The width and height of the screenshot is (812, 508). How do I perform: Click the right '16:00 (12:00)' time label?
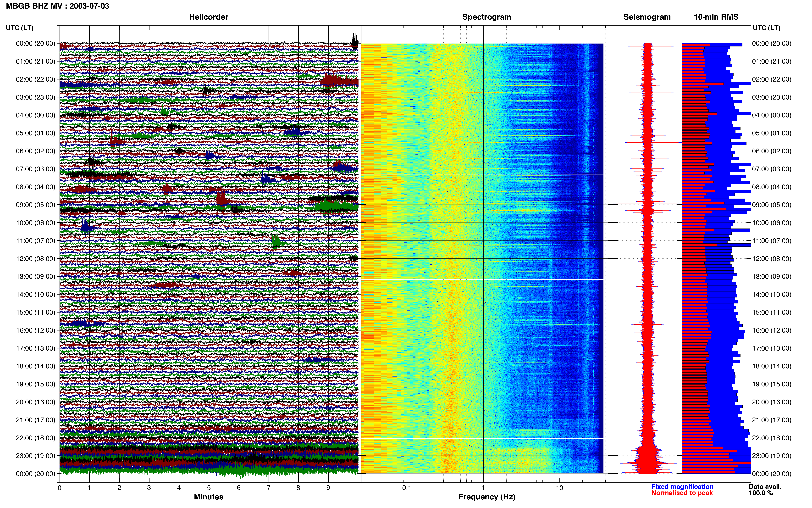(772, 330)
